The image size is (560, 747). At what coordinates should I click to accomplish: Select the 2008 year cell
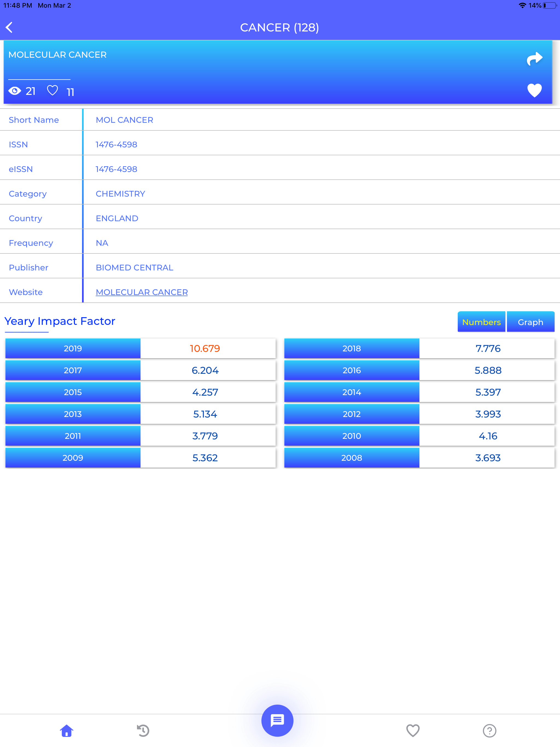352,458
